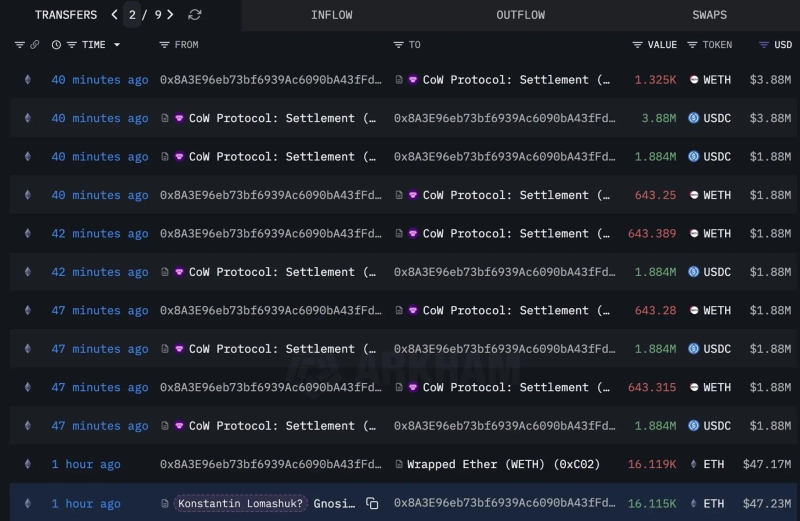This screenshot has height=521, width=800.
Task: Open the TOKEN column filter
Action: (x=693, y=45)
